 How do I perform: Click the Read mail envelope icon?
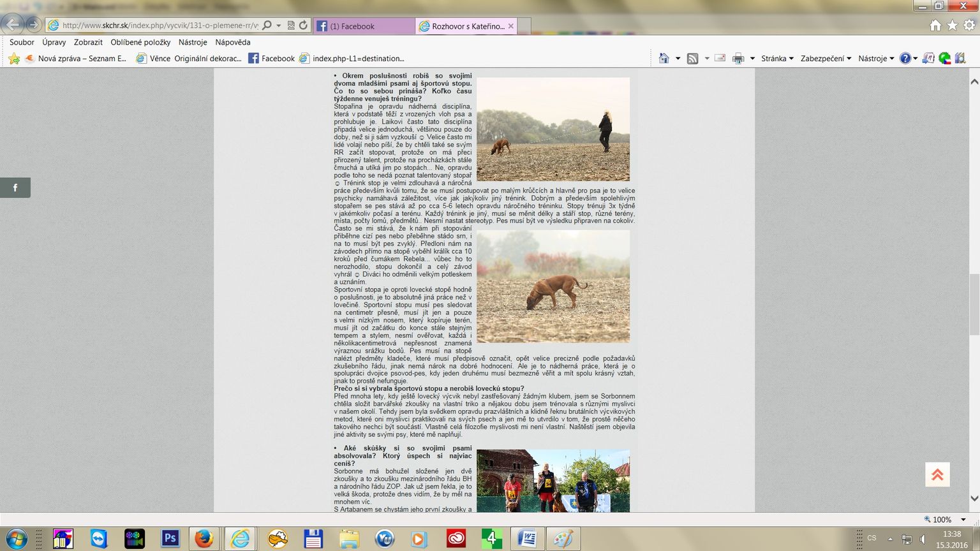click(720, 58)
